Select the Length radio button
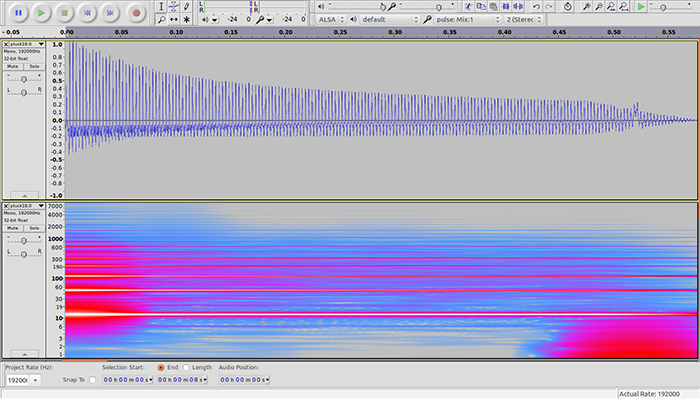The image size is (700, 399). coord(186,367)
